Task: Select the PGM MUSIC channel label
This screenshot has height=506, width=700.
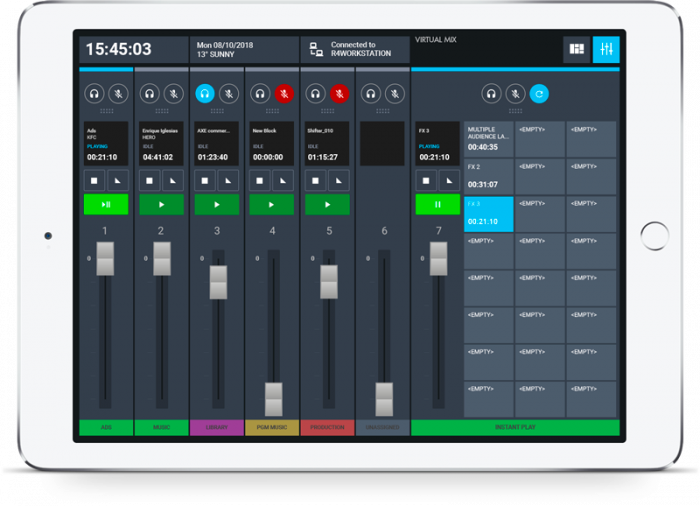Action: click(x=272, y=427)
